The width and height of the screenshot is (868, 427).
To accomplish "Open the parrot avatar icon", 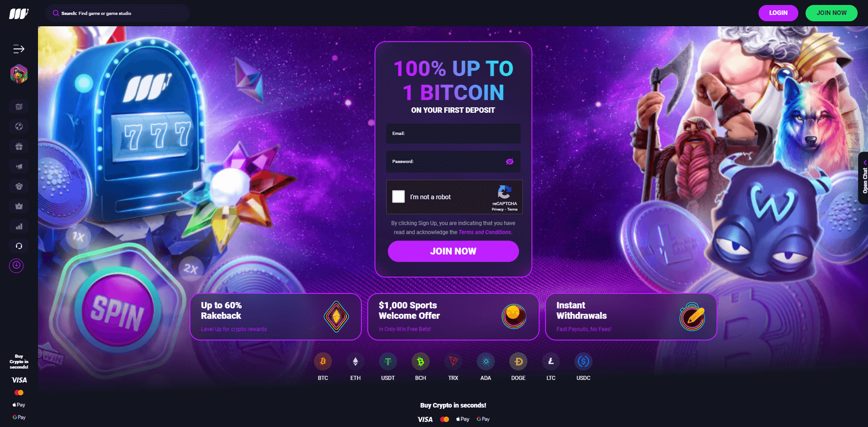I will [x=19, y=74].
